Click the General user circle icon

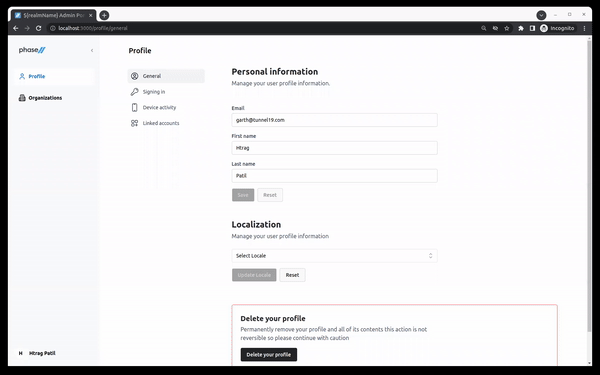pyautogui.click(x=134, y=76)
